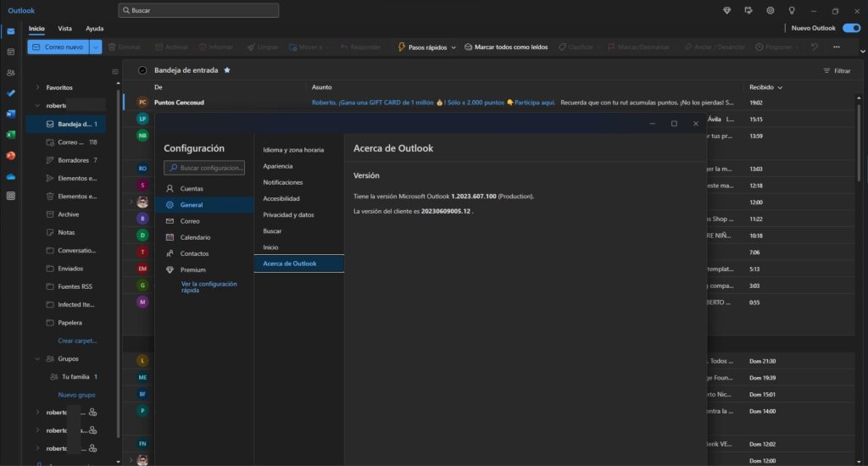Select Privacidad y datos in settings

[x=288, y=214]
